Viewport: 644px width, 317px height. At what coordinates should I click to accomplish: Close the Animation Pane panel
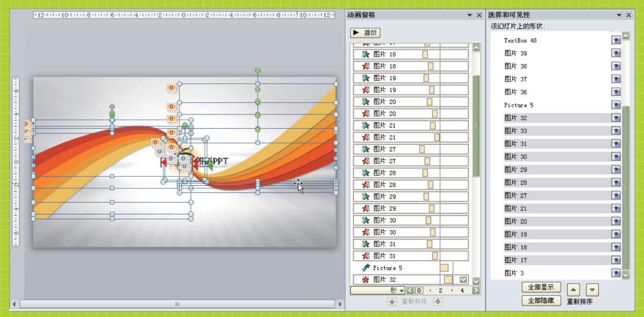click(x=479, y=15)
